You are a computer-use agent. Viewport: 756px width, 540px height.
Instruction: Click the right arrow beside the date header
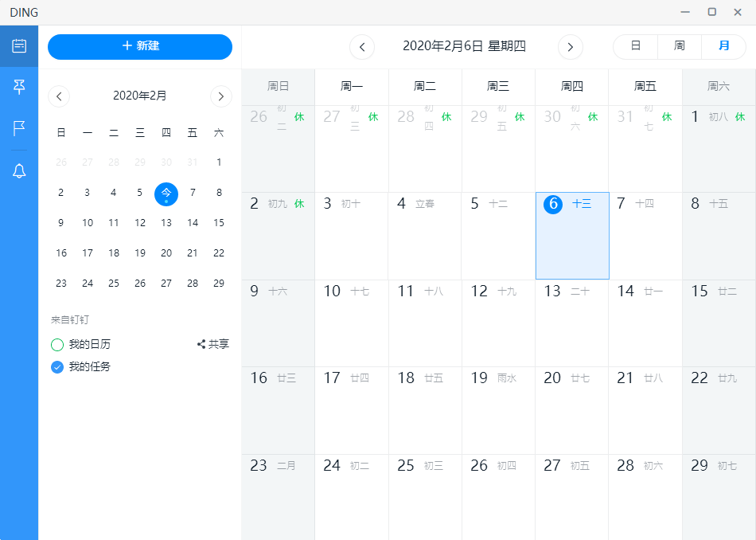coord(570,47)
